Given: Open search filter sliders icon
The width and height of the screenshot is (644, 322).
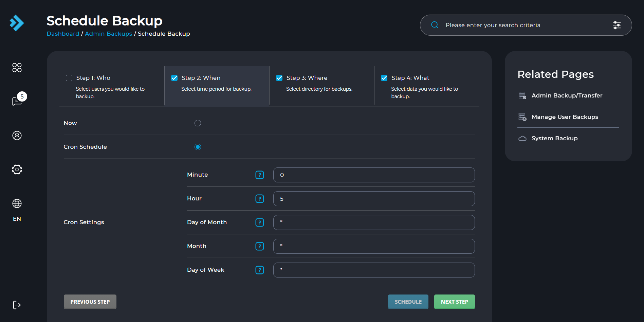Looking at the screenshot, I should pos(617,25).
